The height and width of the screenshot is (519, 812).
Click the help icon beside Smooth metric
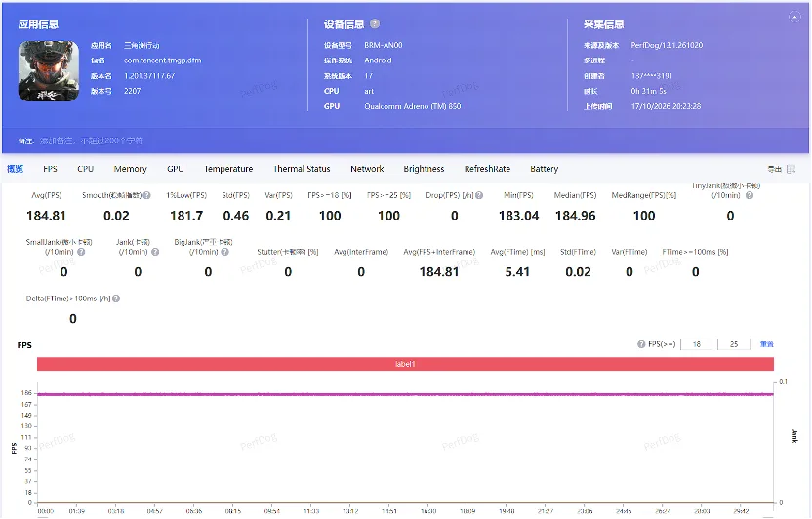tap(147, 195)
